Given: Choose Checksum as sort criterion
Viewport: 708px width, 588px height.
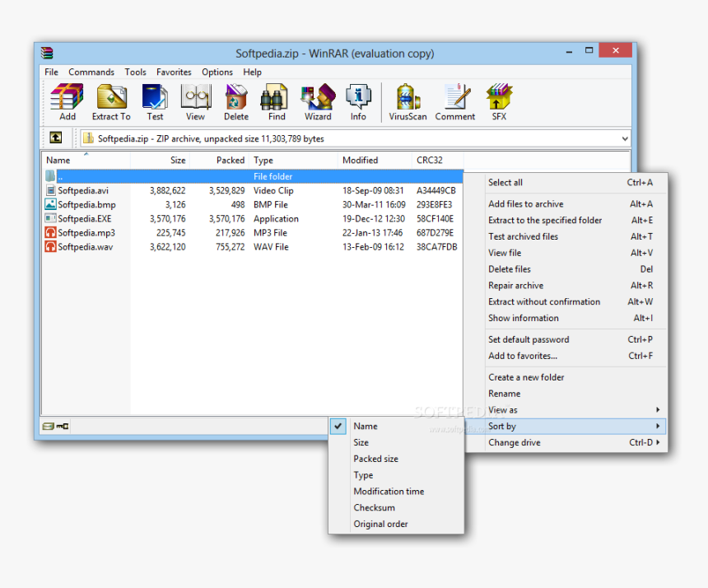Looking at the screenshot, I should 375,507.
